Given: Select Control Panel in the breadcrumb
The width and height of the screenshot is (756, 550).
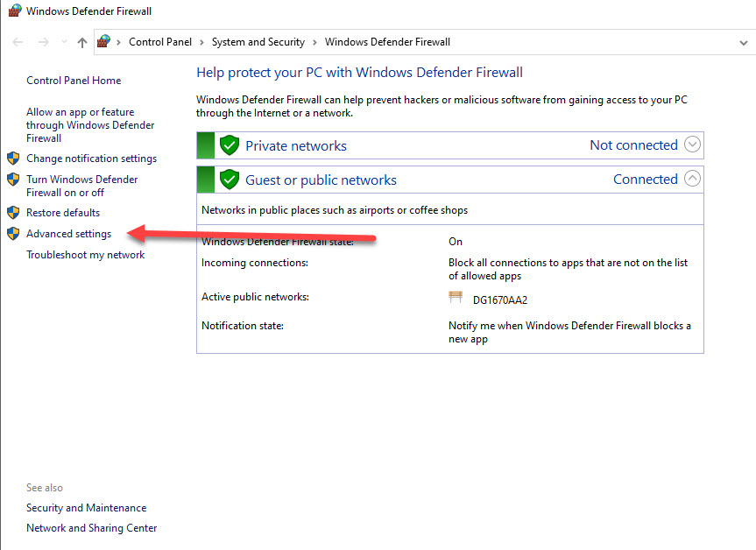Looking at the screenshot, I should coord(160,42).
